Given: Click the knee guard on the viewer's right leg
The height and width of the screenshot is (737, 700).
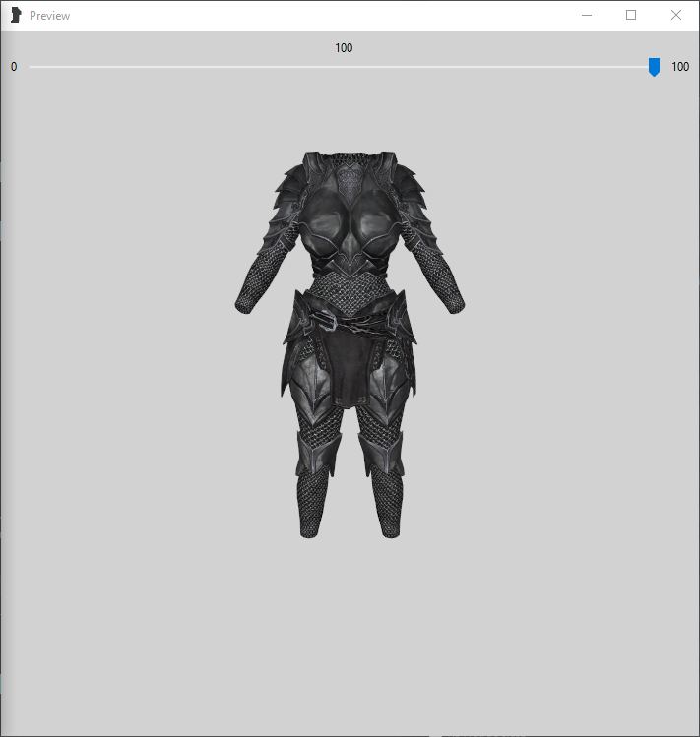Looking at the screenshot, I should [381, 455].
